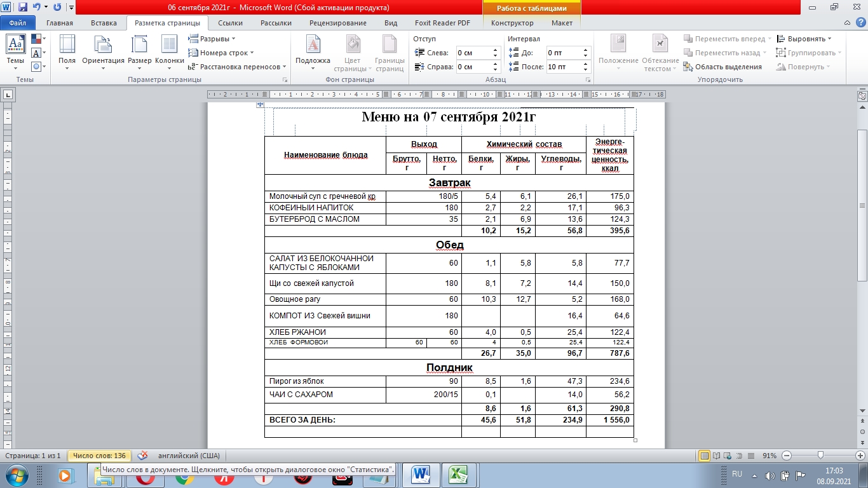868x488 pixels.
Task: Open the Поля (Margins) page tool
Action: pos(67,51)
